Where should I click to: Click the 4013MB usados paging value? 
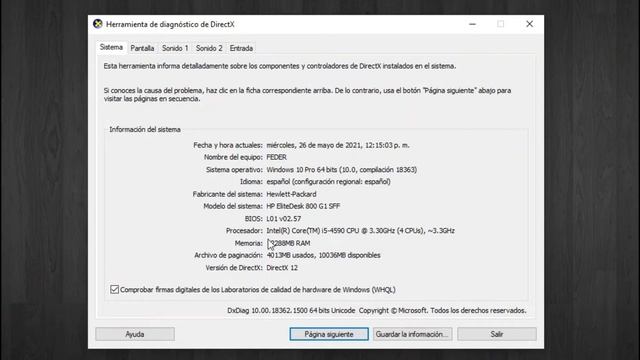click(323, 256)
